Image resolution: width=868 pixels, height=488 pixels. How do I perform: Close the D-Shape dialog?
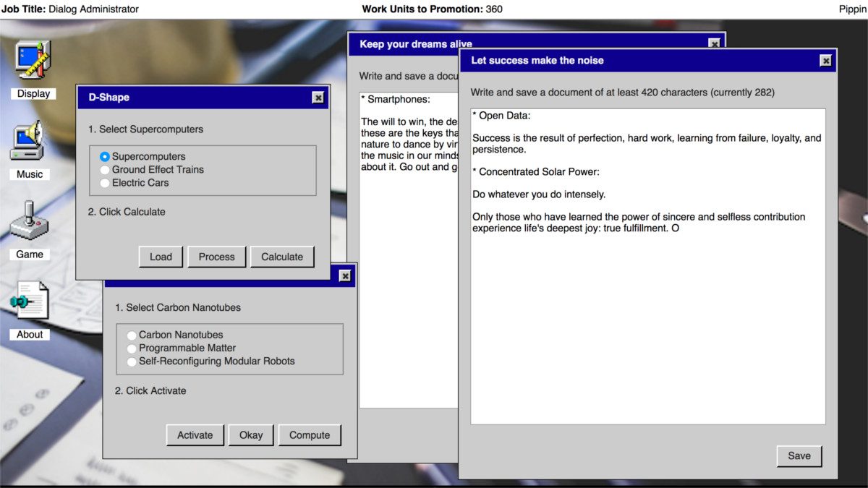tap(318, 98)
